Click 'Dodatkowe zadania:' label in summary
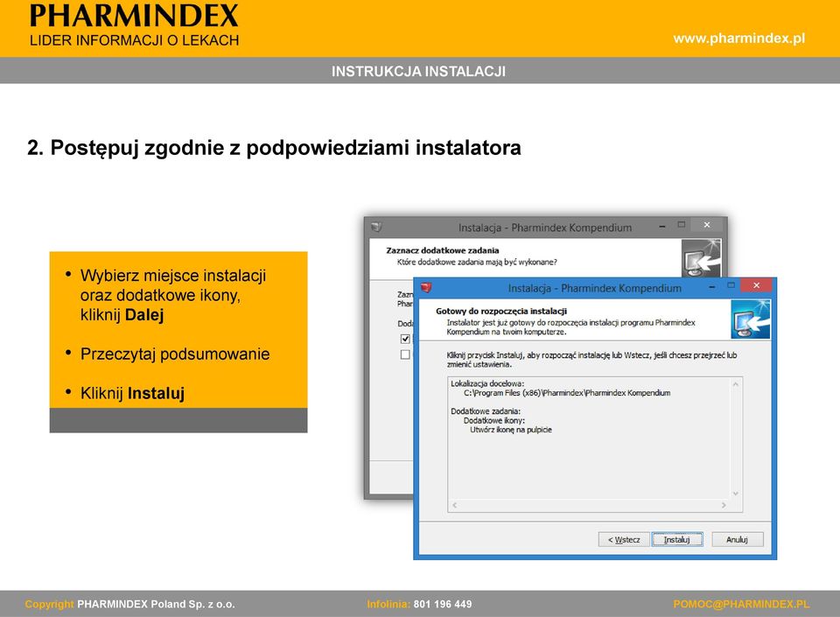 486,411
